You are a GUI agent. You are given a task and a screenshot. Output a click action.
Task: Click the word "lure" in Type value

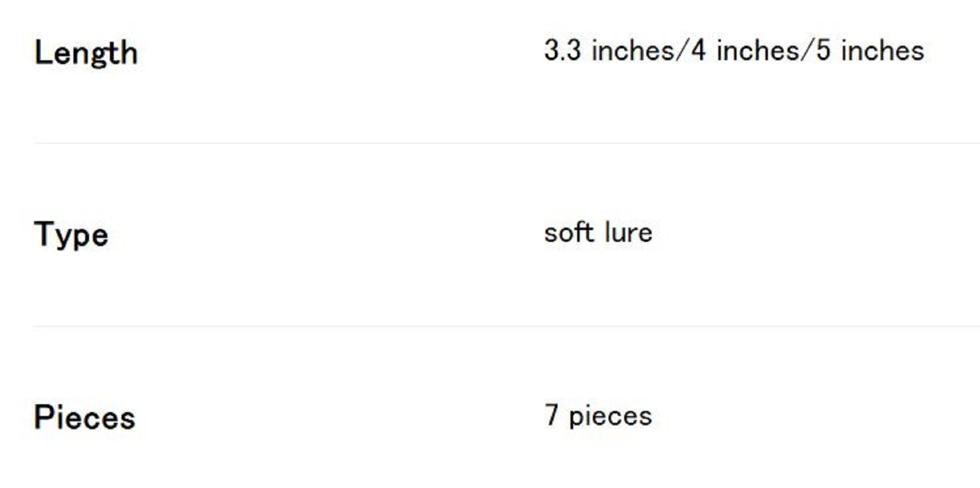pos(628,232)
